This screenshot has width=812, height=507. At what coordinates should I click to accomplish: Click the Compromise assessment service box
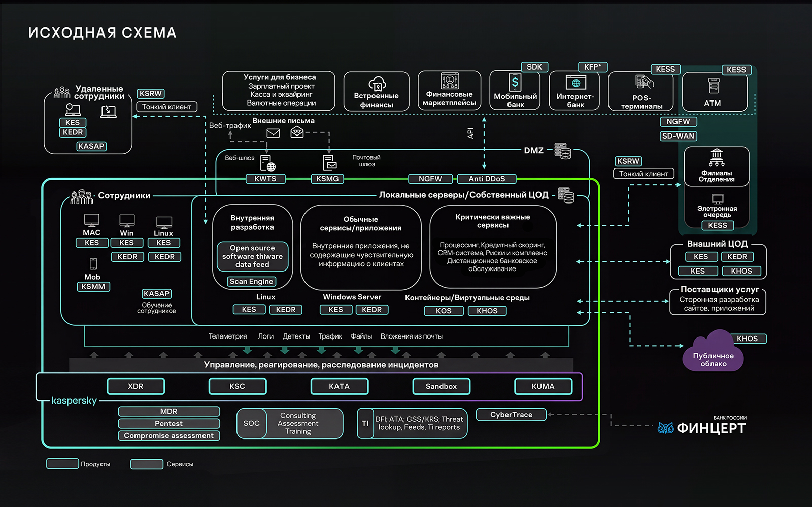169,435
